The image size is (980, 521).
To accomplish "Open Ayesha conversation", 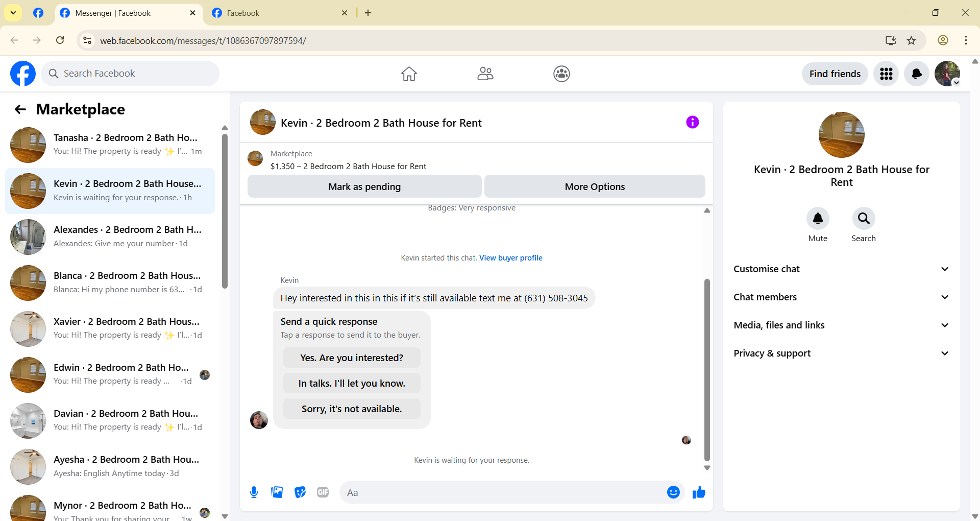I will pyautogui.click(x=110, y=466).
